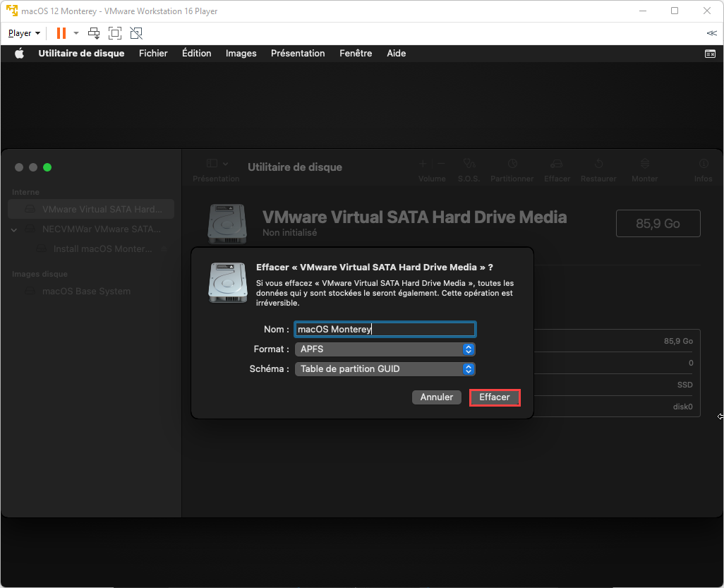Select macOS Base System disk image

click(x=91, y=292)
